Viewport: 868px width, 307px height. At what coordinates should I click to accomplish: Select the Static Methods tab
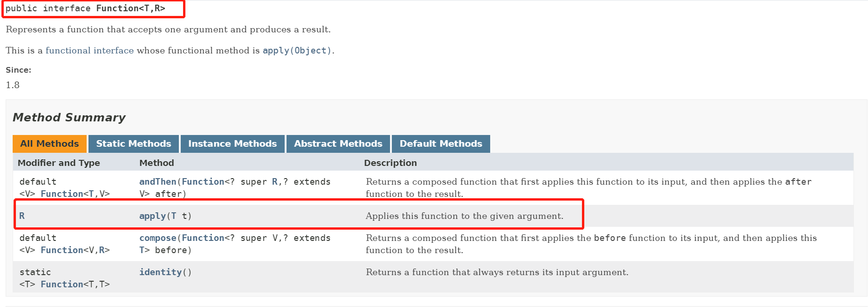[x=133, y=144]
